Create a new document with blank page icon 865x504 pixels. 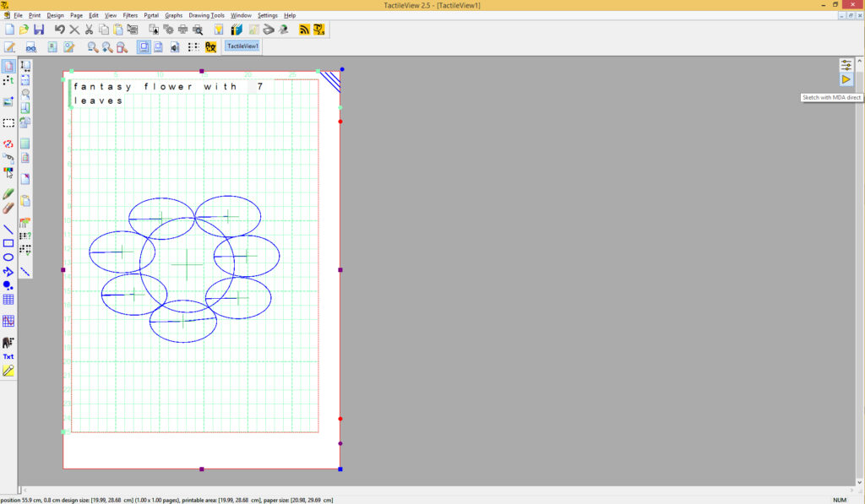10,30
